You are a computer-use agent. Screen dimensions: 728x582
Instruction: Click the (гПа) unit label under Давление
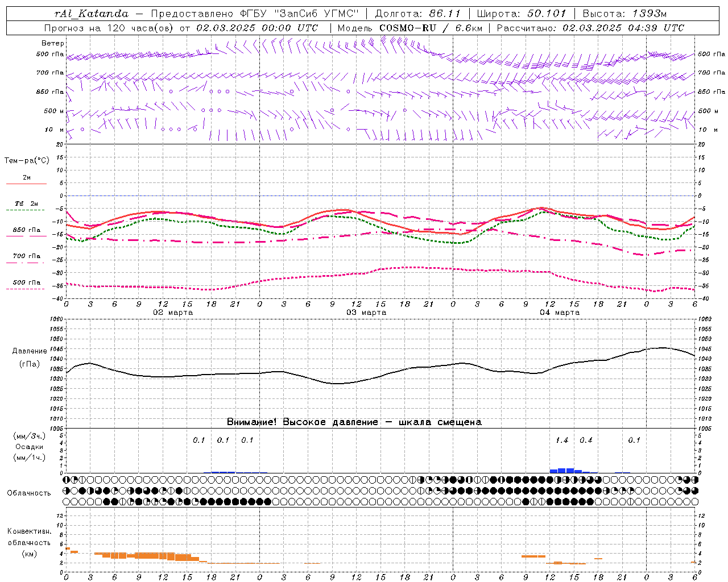pos(30,364)
